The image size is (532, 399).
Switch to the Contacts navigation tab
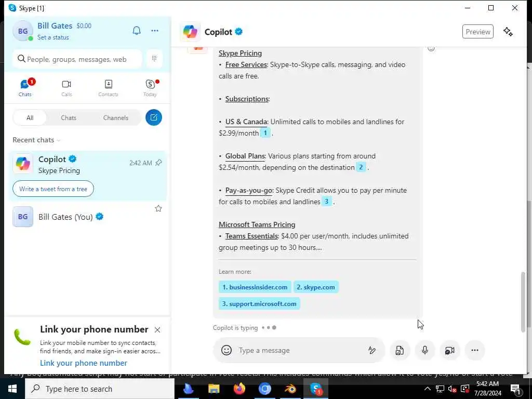pyautogui.click(x=108, y=87)
